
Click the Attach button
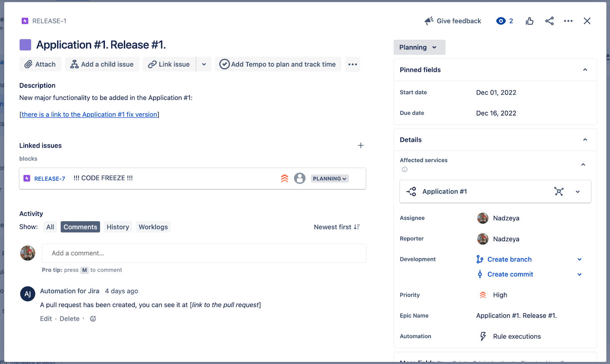40,64
